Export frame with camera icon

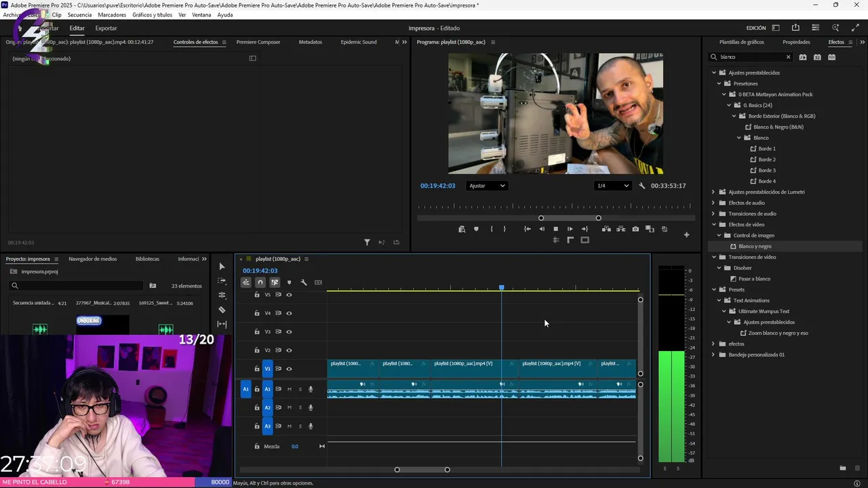[x=635, y=229]
